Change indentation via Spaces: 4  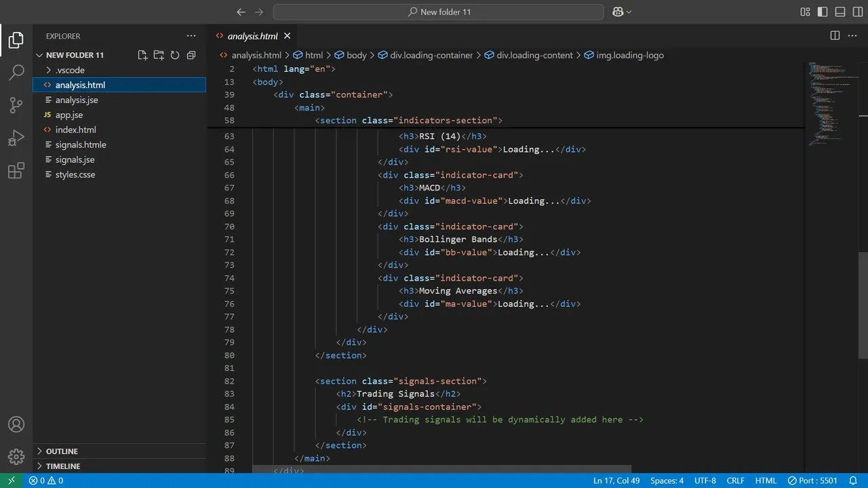(667, 481)
